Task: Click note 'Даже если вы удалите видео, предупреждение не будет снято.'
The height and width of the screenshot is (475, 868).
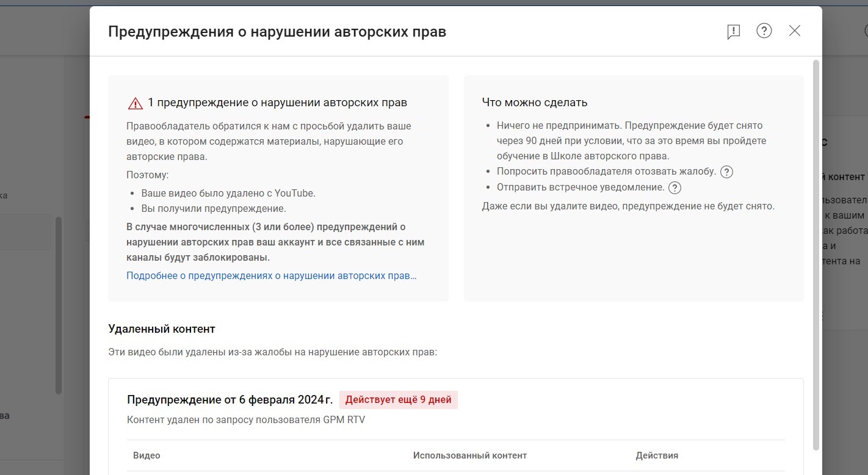Action: point(628,206)
